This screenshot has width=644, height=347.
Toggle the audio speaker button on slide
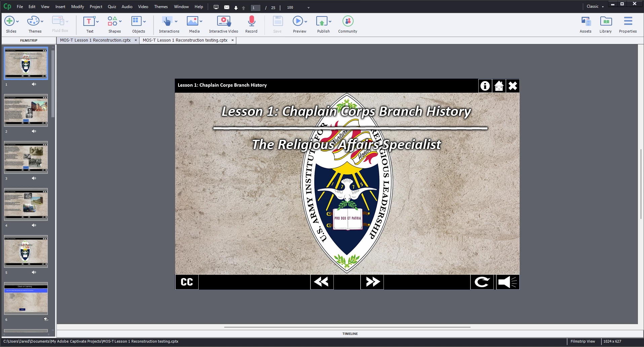tap(508, 282)
